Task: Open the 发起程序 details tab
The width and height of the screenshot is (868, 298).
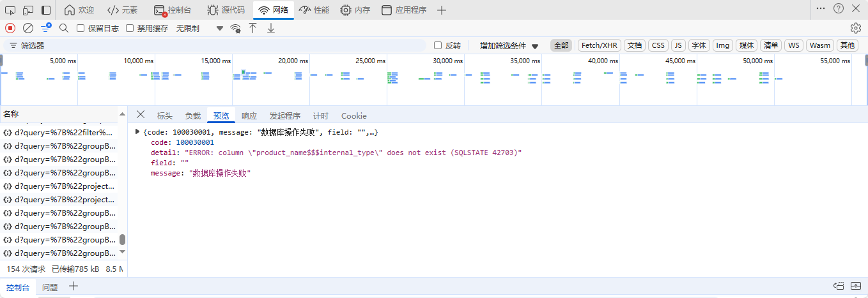Action: coord(285,115)
